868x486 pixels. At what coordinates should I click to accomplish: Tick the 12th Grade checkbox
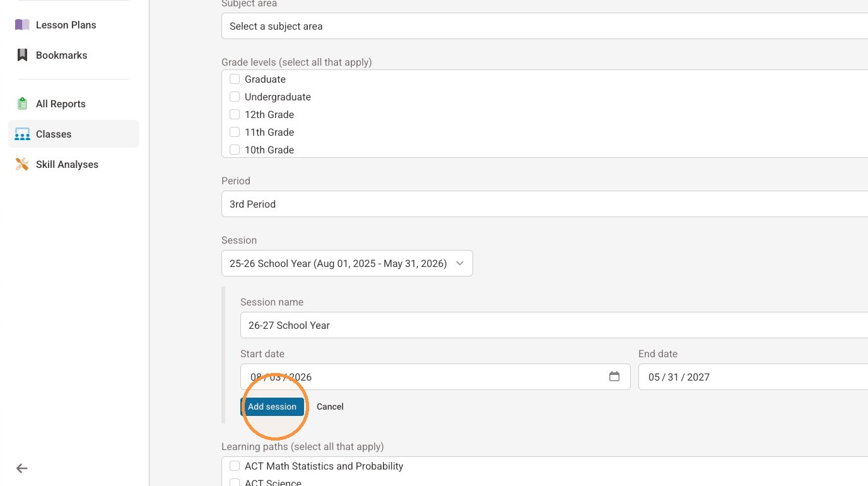pyautogui.click(x=235, y=114)
